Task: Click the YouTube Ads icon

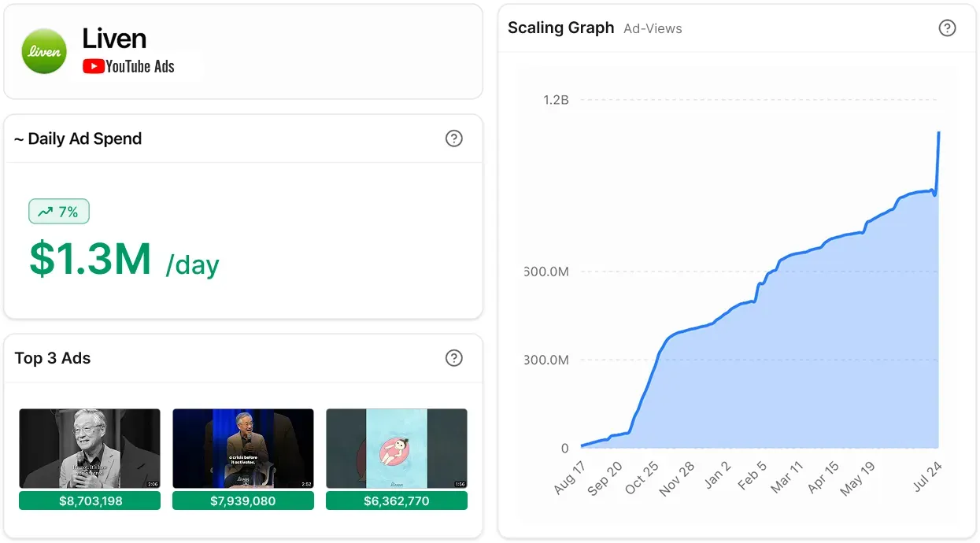Action: point(94,67)
